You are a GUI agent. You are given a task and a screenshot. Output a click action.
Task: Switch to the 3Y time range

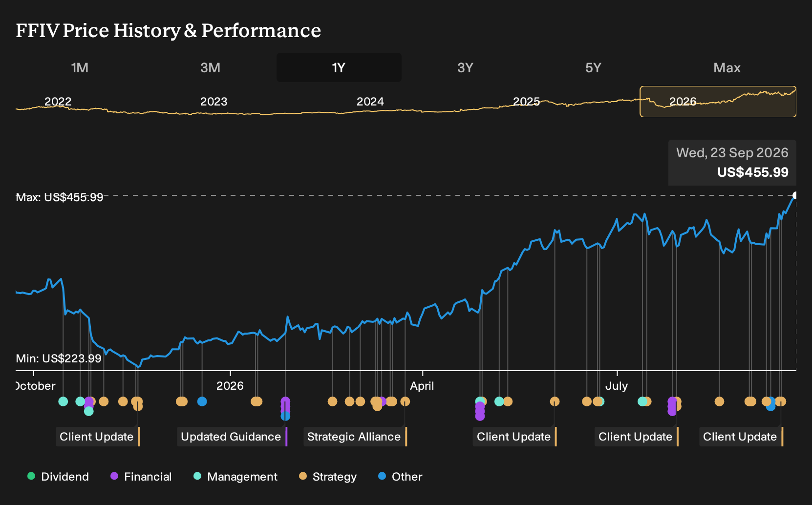pos(465,67)
